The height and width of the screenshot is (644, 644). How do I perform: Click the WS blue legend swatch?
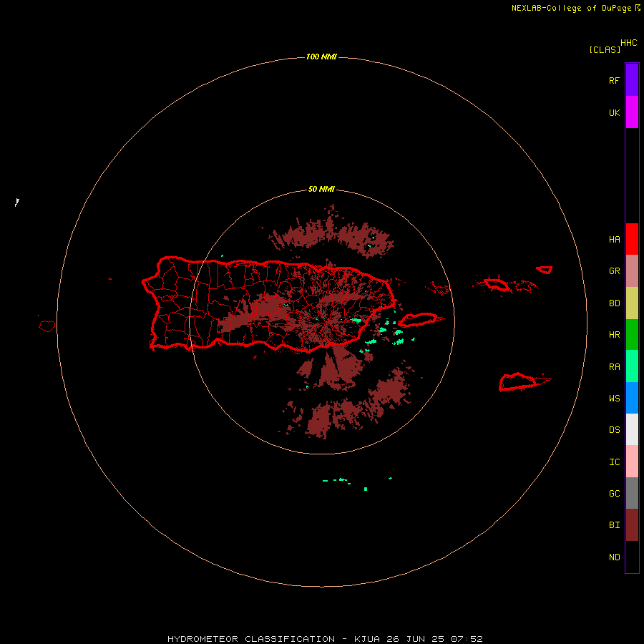(x=632, y=398)
